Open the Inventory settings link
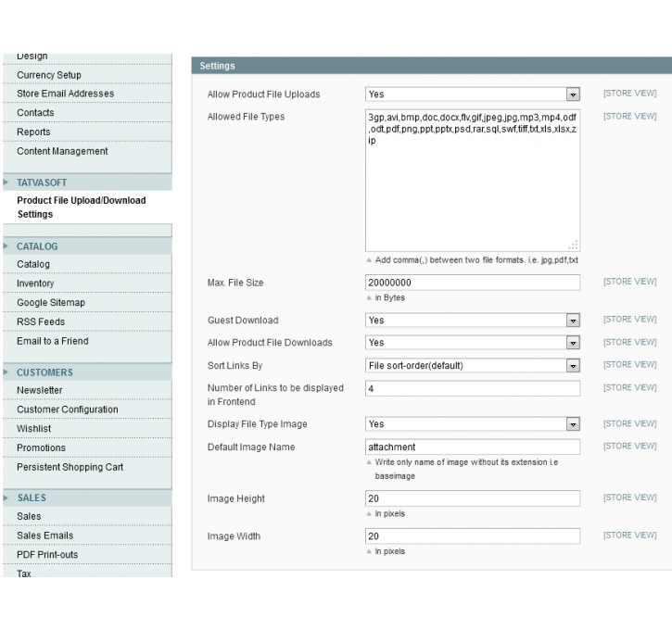The width and height of the screenshot is (672, 630). pyautogui.click(x=35, y=283)
